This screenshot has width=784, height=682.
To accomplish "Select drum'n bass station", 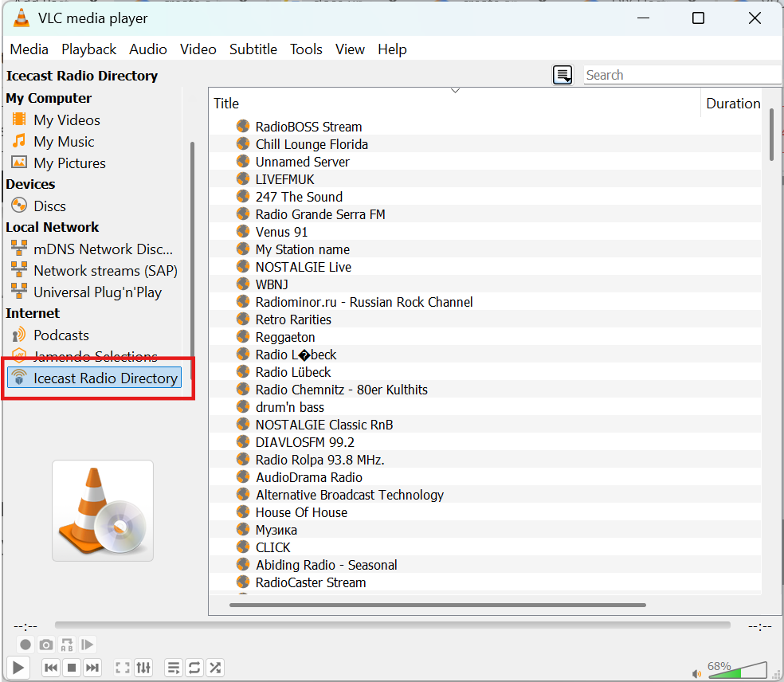I will (x=289, y=407).
